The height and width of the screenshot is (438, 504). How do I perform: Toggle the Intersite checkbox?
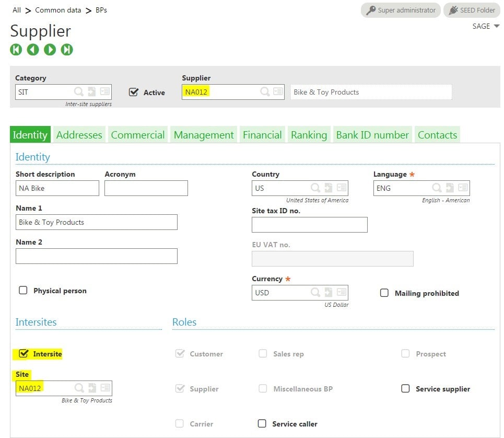click(23, 354)
